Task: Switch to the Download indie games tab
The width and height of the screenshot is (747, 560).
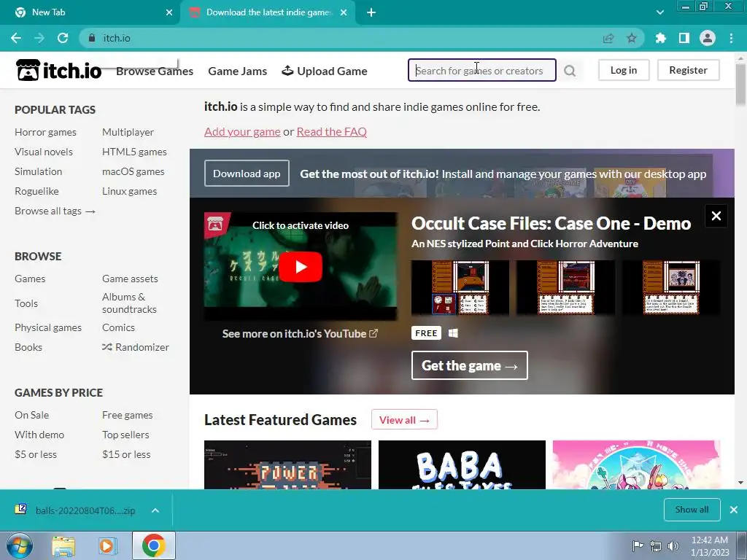Action: [268, 12]
